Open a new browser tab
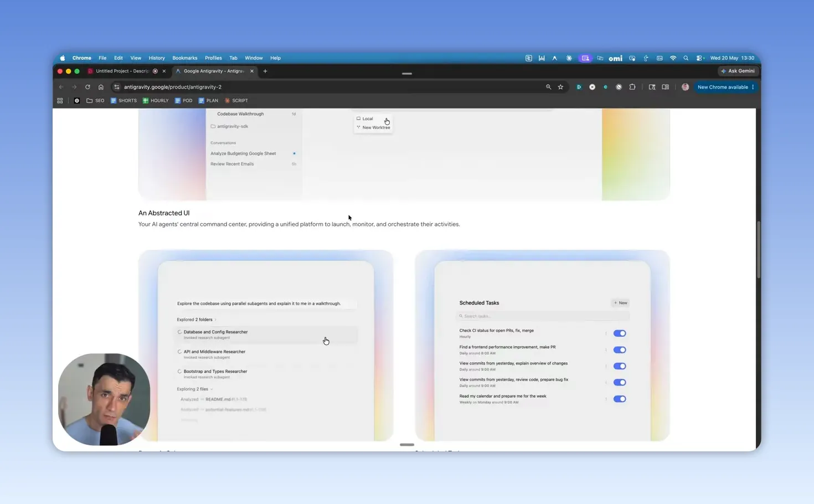814x504 pixels. 265,71
